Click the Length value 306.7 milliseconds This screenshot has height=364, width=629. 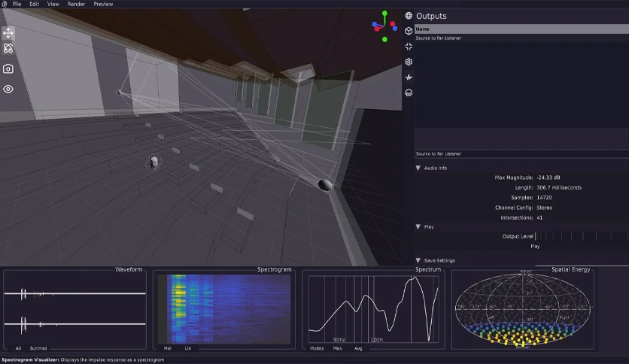pos(559,187)
